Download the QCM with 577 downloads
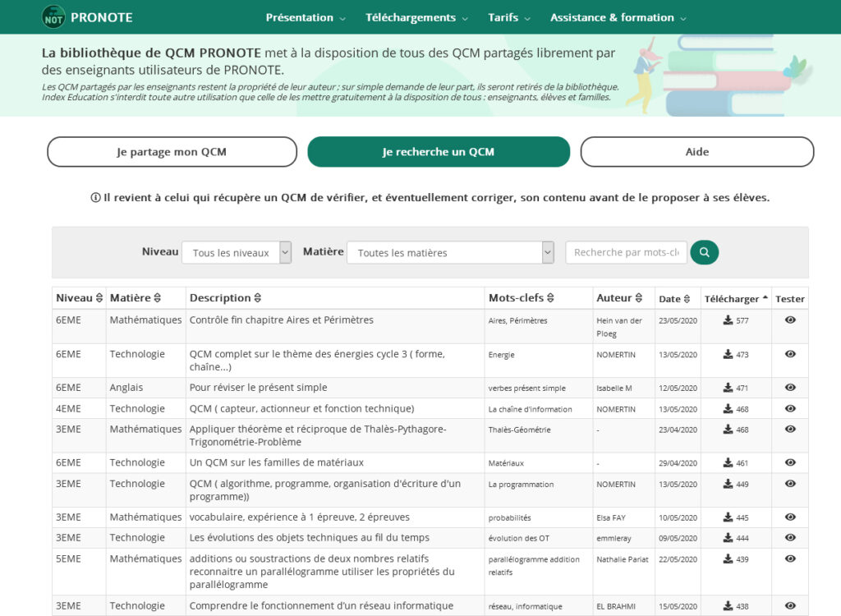This screenshot has height=616, width=841. click(x=728, y=320)
